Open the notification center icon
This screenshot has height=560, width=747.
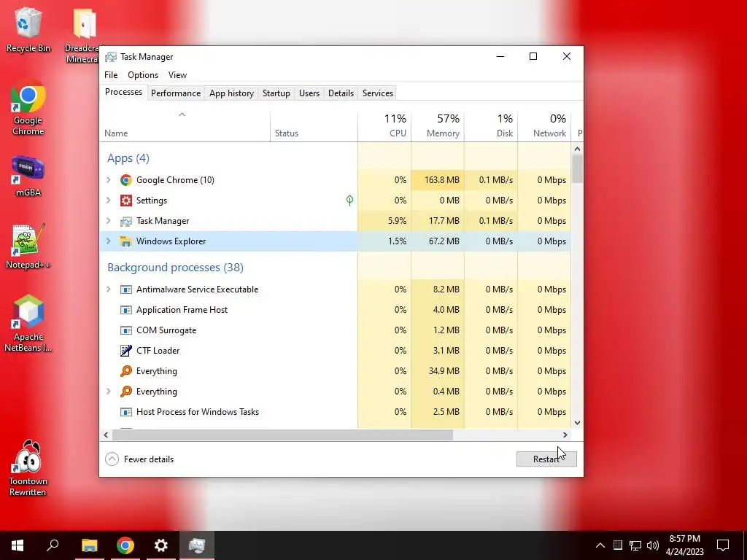[723, 545]
